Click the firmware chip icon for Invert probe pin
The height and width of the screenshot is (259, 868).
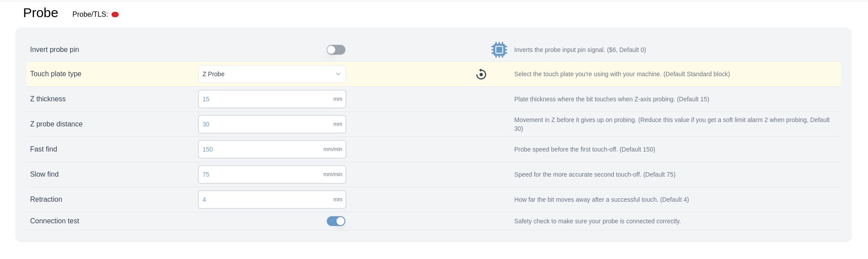[x=499, y=50]
